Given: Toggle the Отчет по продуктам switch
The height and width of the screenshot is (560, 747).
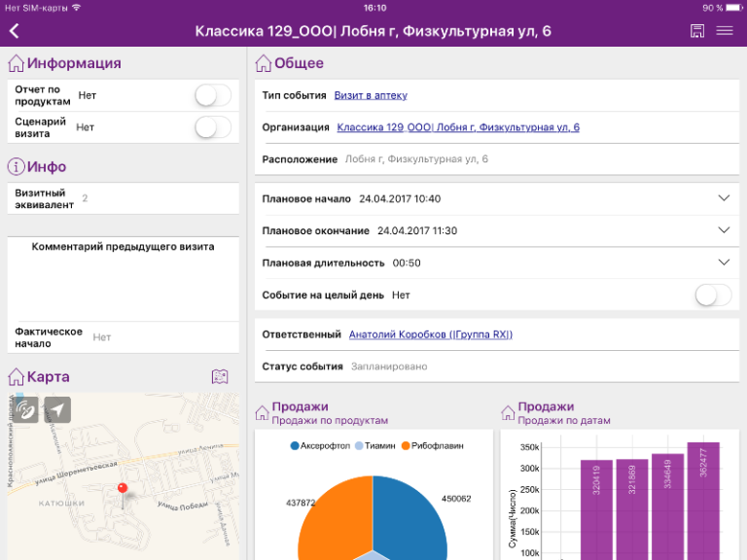Looking at the screenshot, I should coord(213,95).
